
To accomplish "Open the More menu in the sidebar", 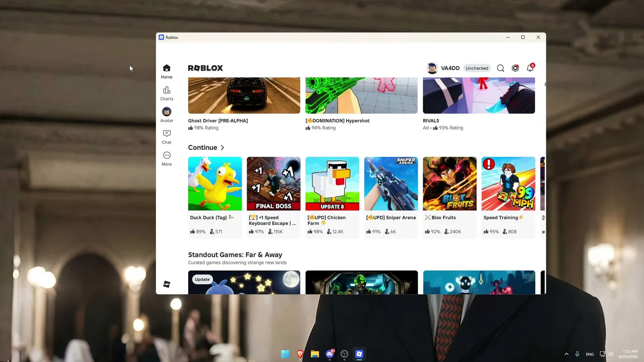I will (167, 159).
